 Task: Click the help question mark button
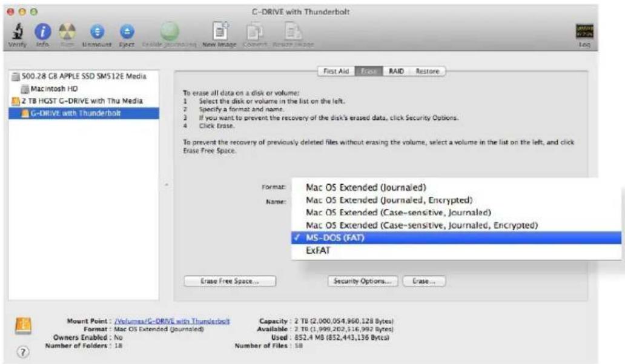coord(23,352)
